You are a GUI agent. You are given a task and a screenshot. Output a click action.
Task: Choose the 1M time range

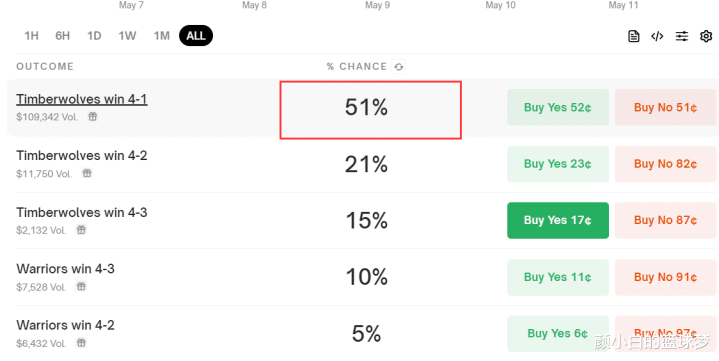point(161,36)
